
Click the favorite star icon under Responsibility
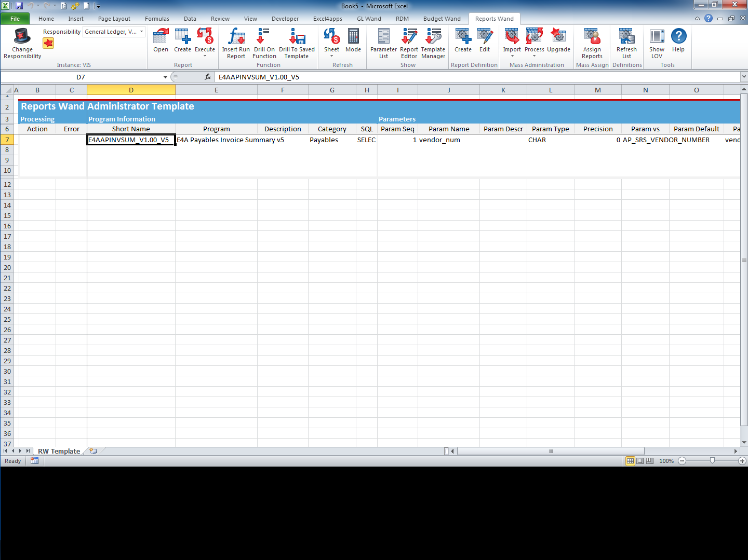point(48,43)
